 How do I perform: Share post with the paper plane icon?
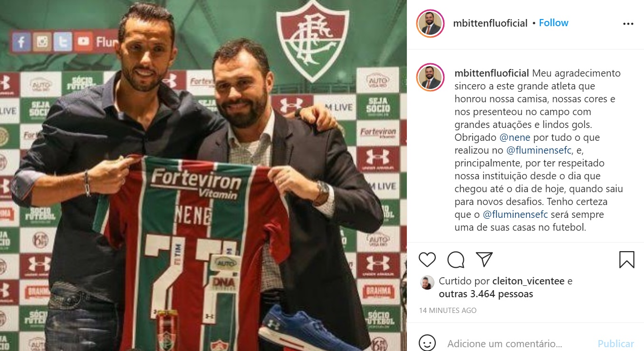pyautogui.click(x=484, y=259)
